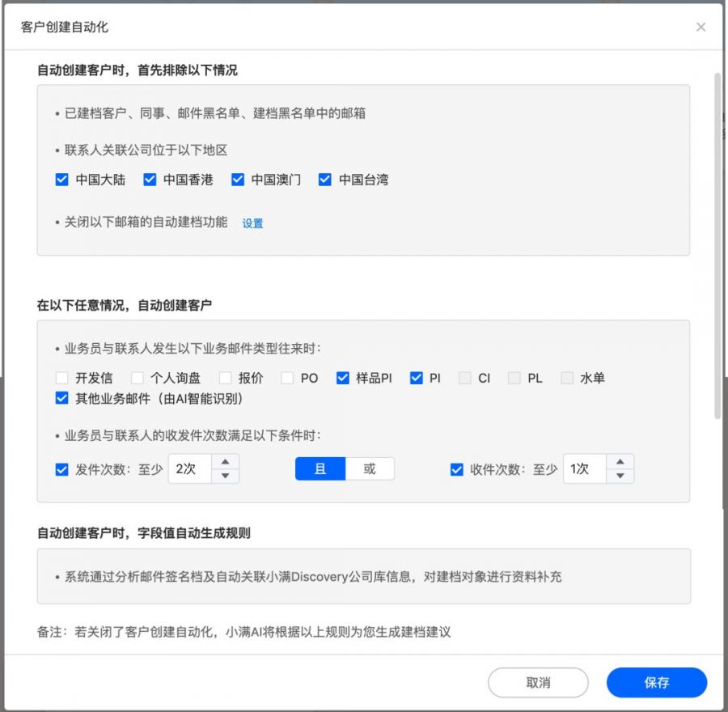Close the 客户创建自动化 dialog
Image resolution: width=728 pixels, height=712 pixels.
coord(700,28)
